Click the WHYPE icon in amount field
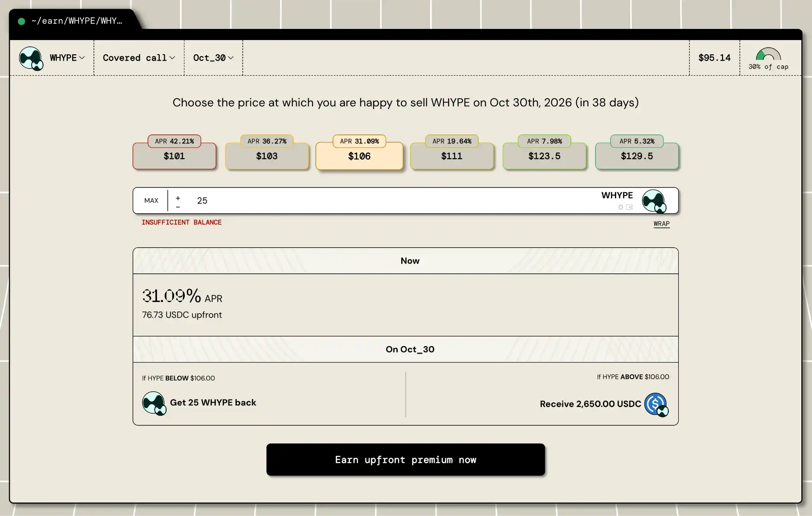The width and height of the screenshot is (812, 516). [654, 201]
